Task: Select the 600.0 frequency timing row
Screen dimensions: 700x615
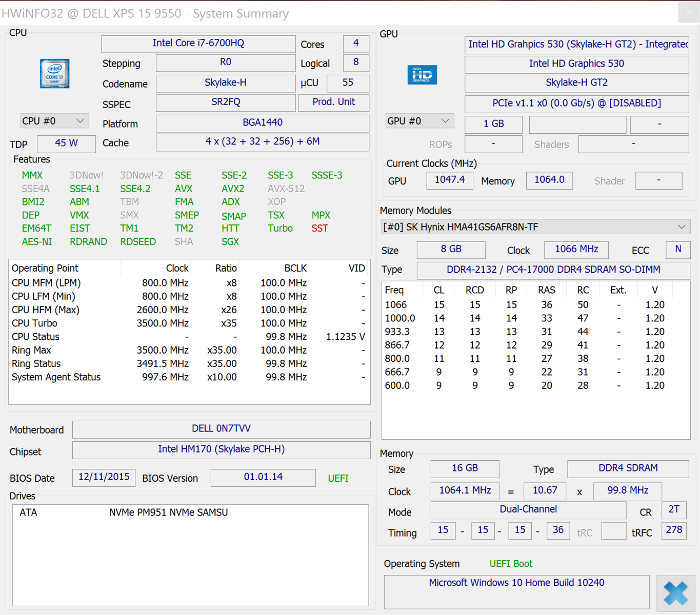Action: coord(535,385)
